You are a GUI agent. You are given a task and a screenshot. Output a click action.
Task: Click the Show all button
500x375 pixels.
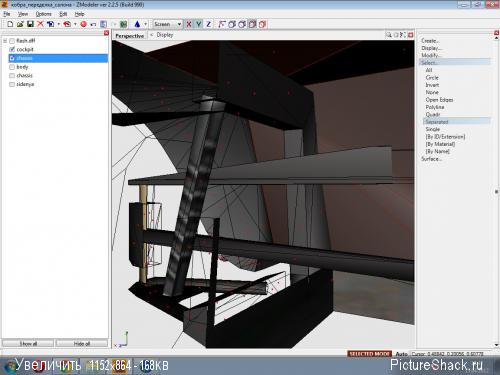click(x=28, y=343)
